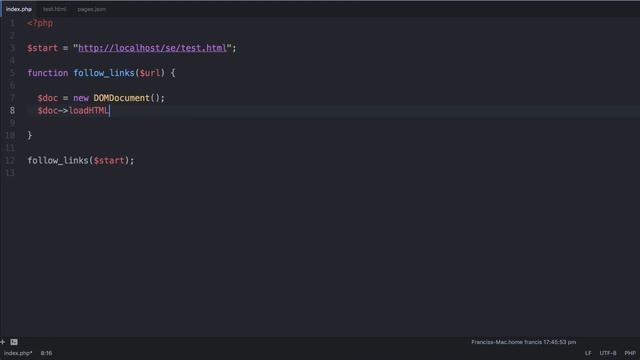Click $doc variable on line 7

(x=48, y=98)
